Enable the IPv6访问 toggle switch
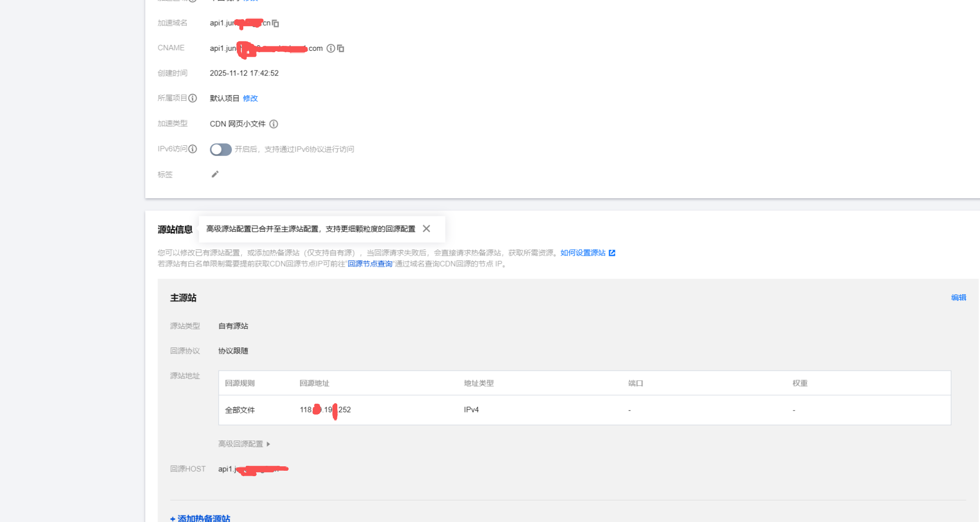This screenshot has width=980, height=522. pos(220,149)
